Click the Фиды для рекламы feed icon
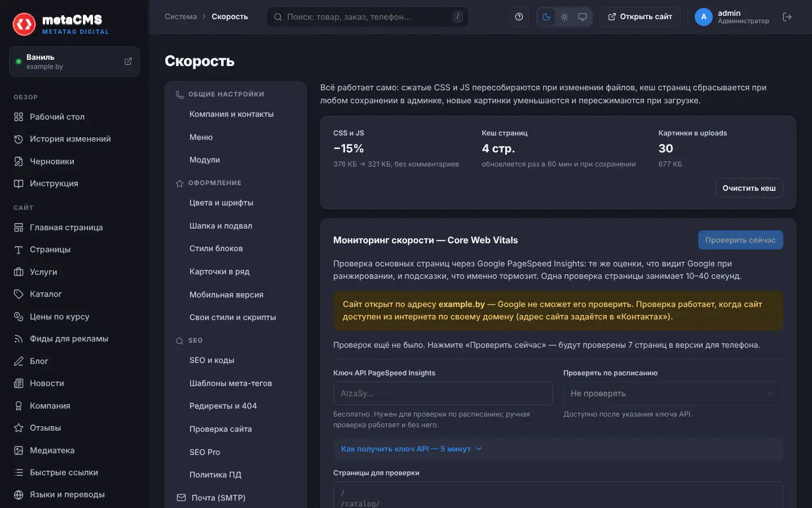Viewport: 812px width, 508px height. [x=19, y=339]
